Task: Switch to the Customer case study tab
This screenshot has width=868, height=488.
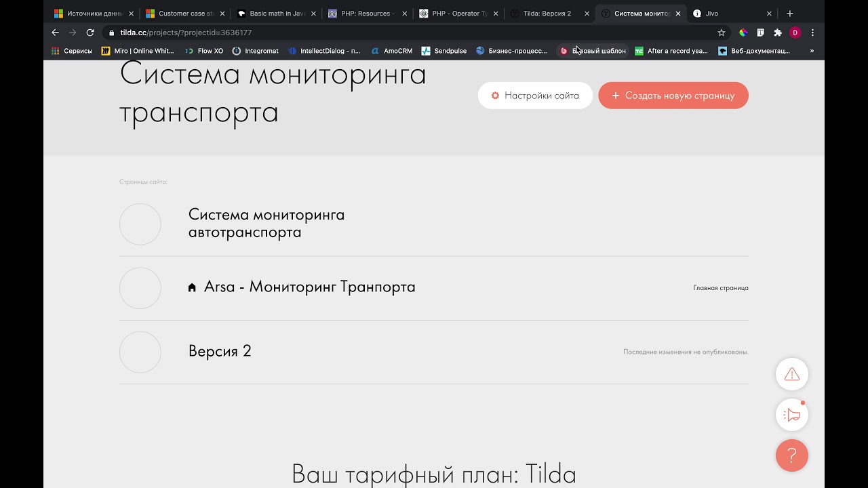Action: [184, 14]
